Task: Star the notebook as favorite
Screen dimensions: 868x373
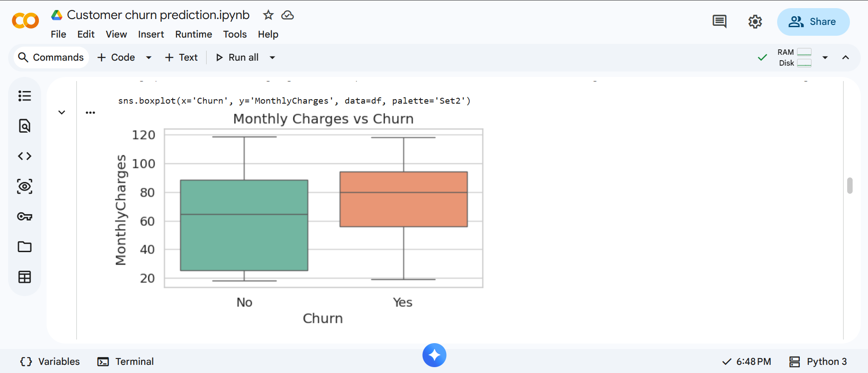Action: 268,15
